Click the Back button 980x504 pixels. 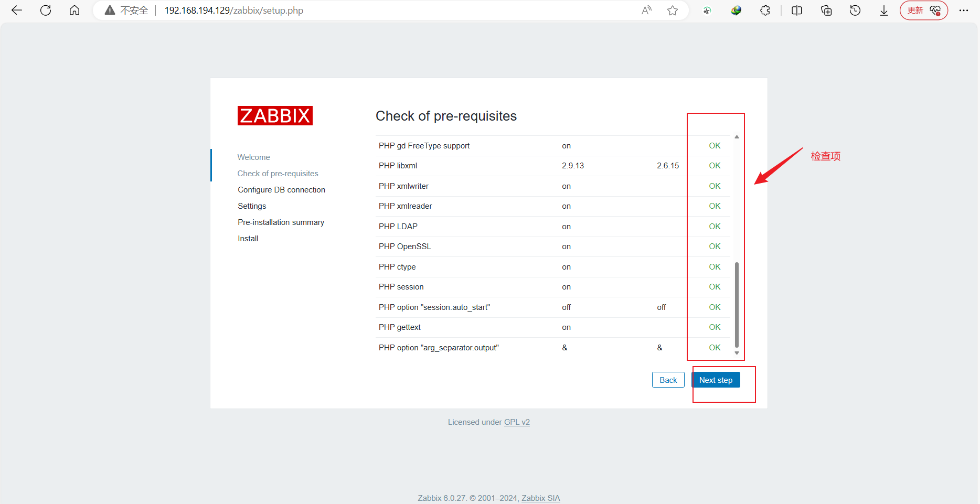[x=668, y=380]
